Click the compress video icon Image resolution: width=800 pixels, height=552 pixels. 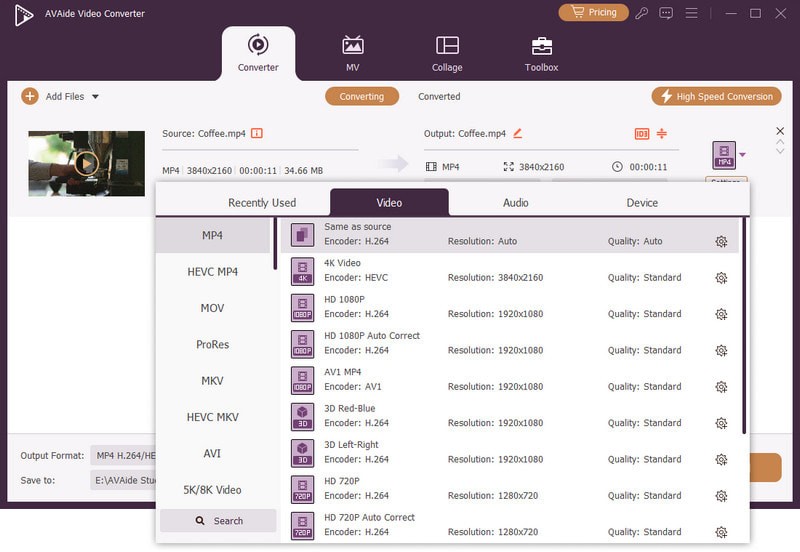coord(662,134)
